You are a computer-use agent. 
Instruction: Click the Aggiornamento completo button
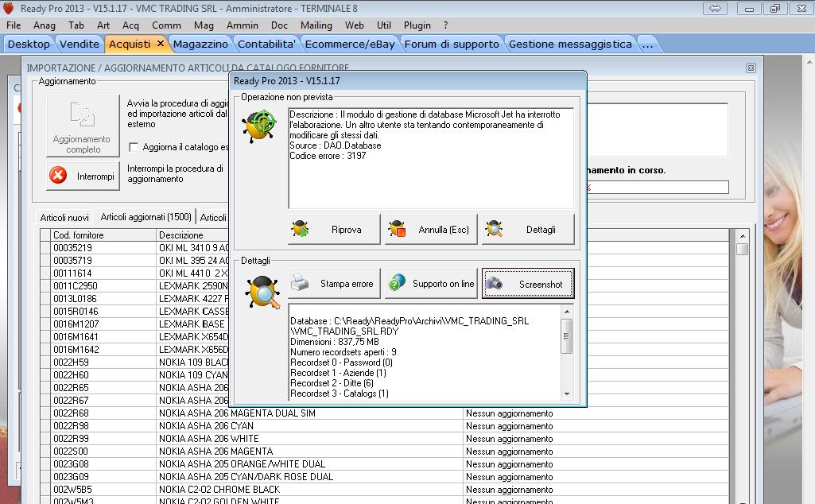83,126
